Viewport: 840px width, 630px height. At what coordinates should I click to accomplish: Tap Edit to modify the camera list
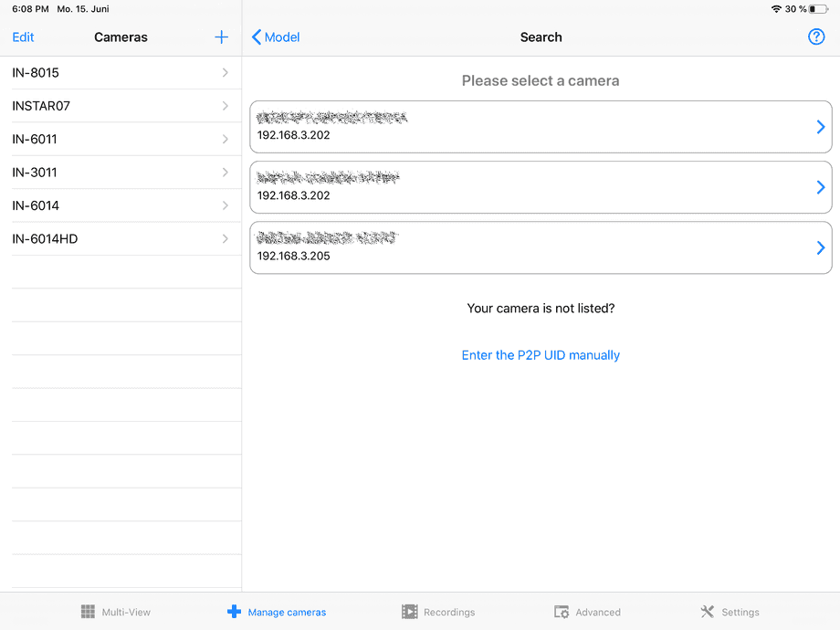(23, 37)
